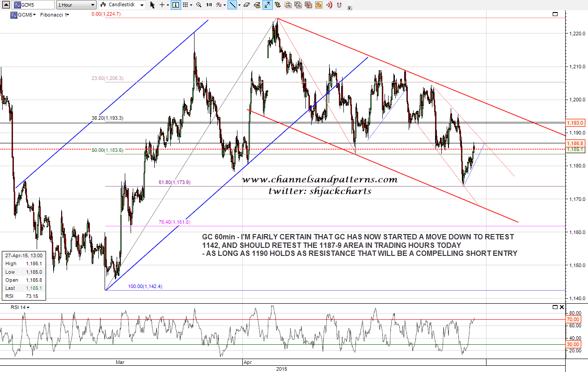Click the red speaker alert icon
The image size is (588, 372).
[x=329, y=5]
